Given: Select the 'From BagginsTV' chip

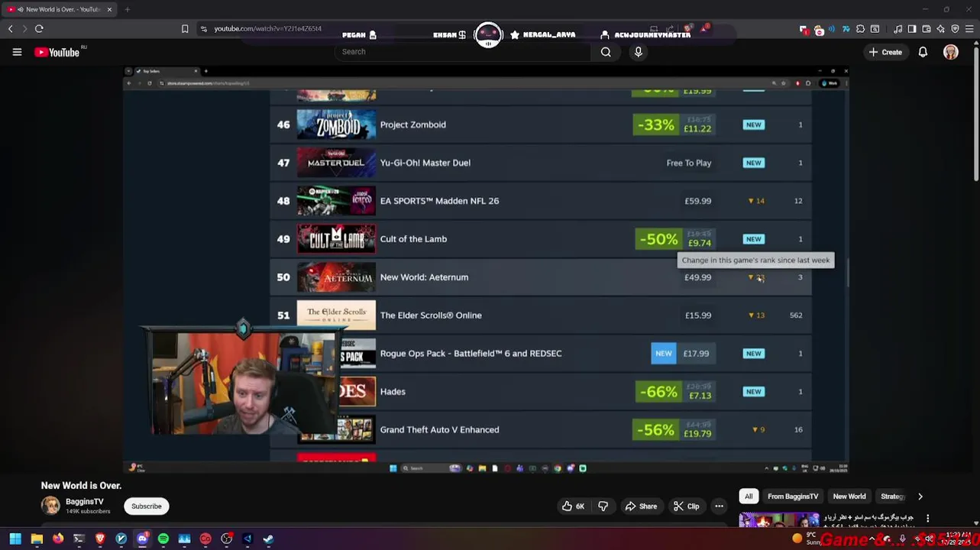Looking at the screenshot, I should pos(793,497).
